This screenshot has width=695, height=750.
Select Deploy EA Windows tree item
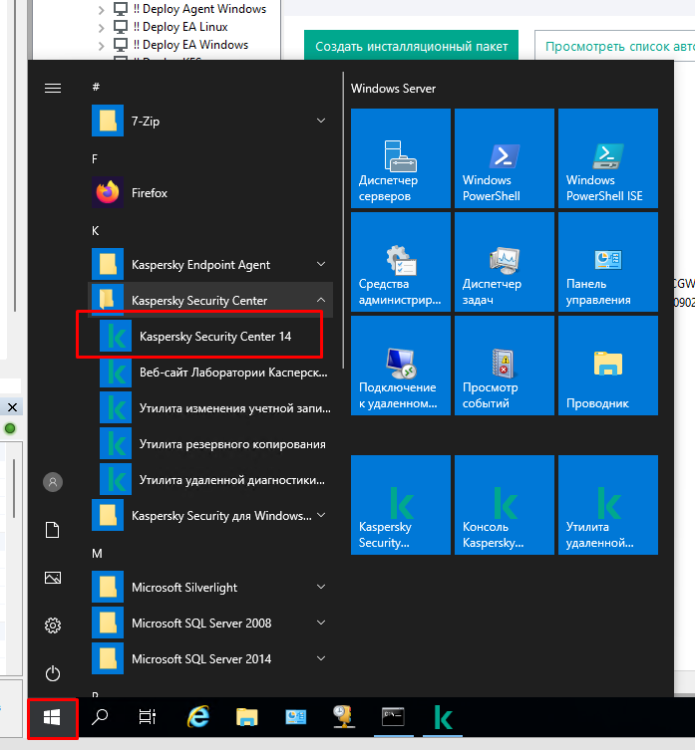tap(195, 45)
